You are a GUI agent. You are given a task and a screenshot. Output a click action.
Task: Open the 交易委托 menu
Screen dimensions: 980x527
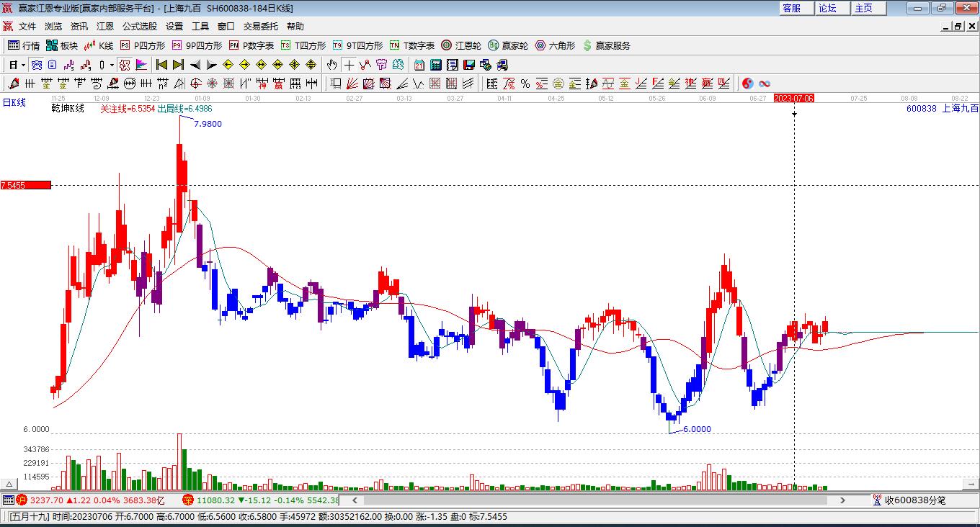[x=261, y=27]
